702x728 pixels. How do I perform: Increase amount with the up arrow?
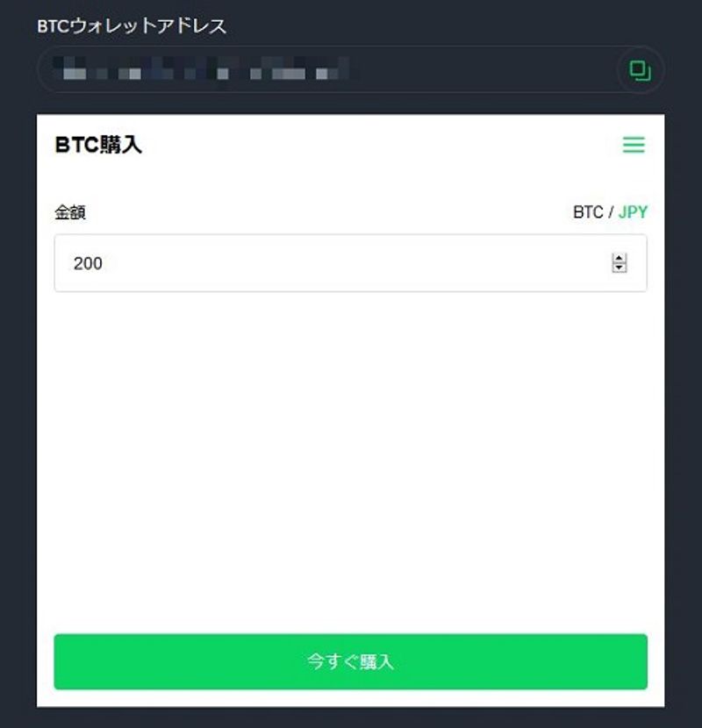point(619,258)
